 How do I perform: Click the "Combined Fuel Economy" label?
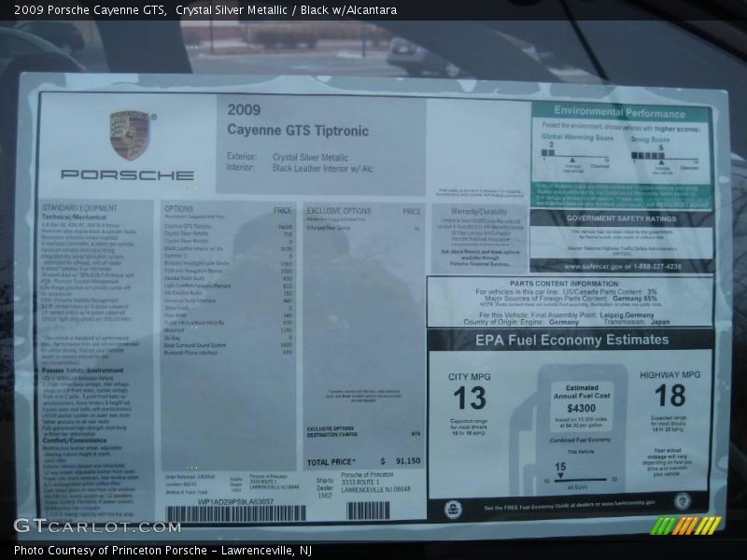pos(580,440)
